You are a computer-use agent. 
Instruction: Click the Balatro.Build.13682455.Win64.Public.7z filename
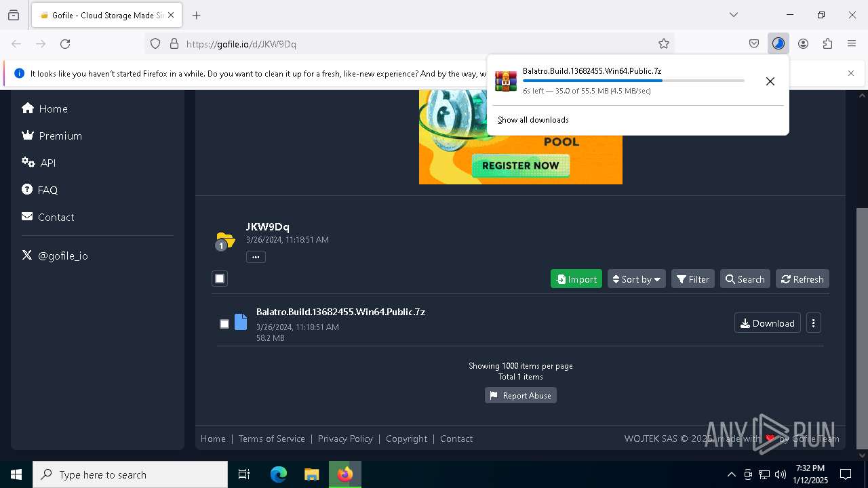tap(340, 312)
